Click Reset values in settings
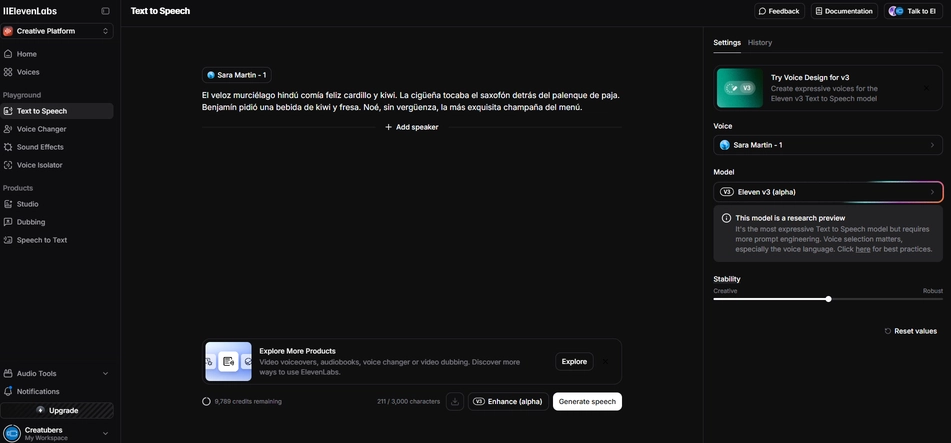951x443 pixels. [x=910, y=331]
